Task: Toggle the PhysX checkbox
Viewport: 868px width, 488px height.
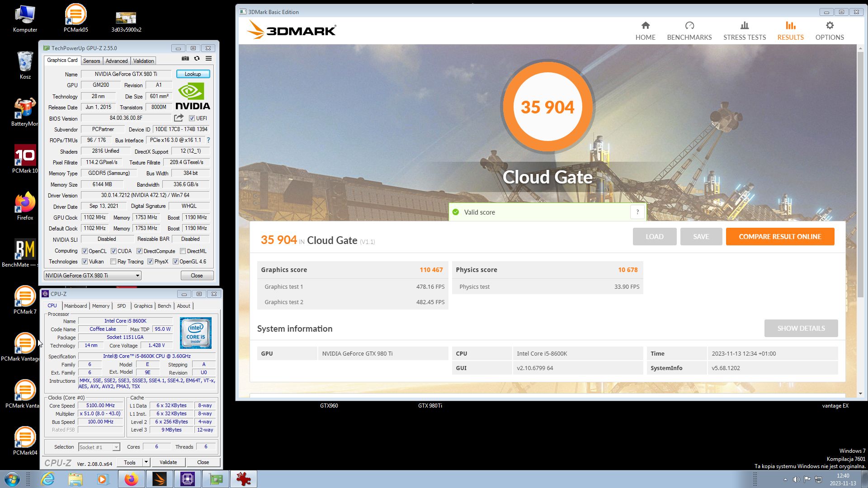Action: click(x=150, y=262)
